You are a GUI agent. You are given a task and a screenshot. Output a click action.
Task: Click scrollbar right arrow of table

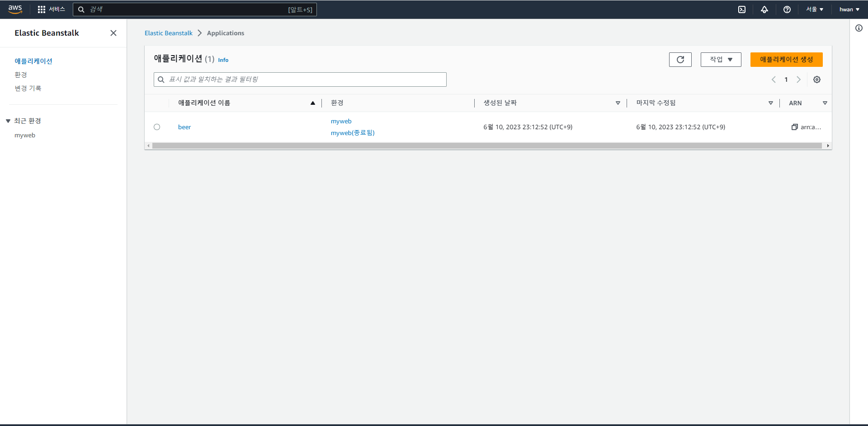828,146
